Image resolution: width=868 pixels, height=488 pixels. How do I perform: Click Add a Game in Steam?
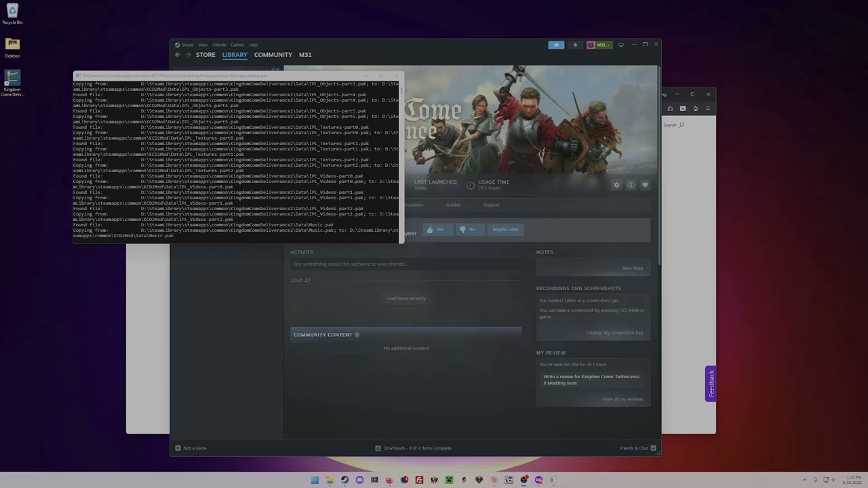point(191,448)
